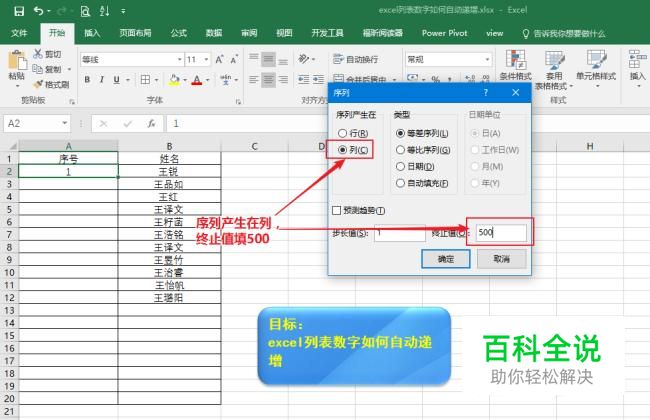Select column A header
The height and width of the screenshot is (420, 650).
tap(68, 146)
